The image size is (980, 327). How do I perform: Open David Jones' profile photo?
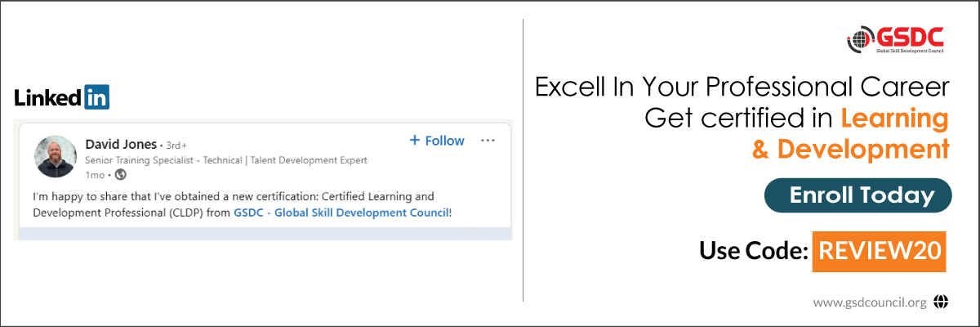click(x=56, y=156)
